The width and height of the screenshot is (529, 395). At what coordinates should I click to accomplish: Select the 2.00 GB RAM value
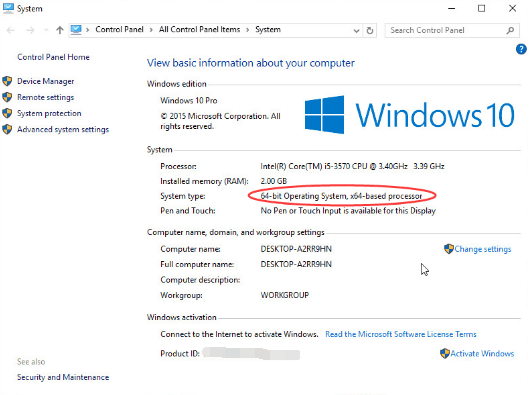tap(274, 181)
